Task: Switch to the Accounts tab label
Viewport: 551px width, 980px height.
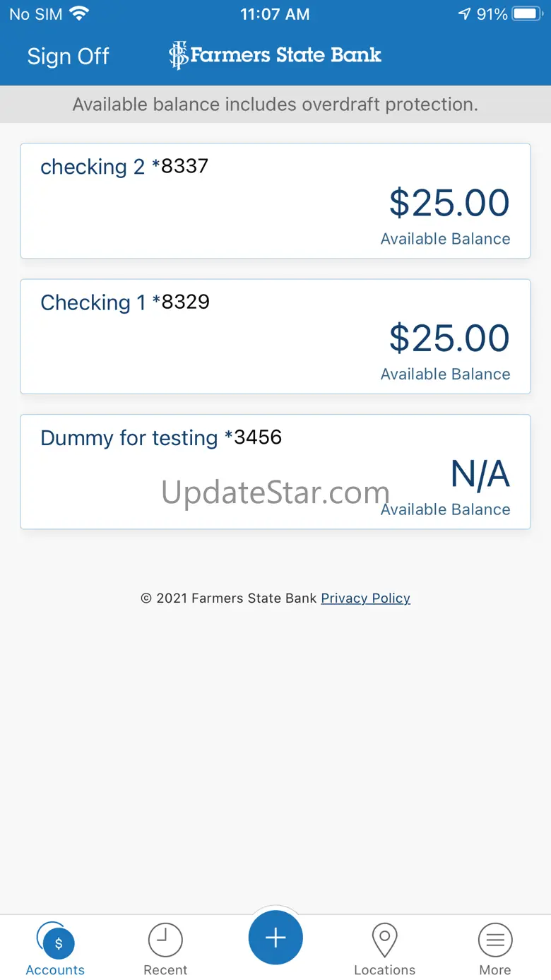Action: 55,970
